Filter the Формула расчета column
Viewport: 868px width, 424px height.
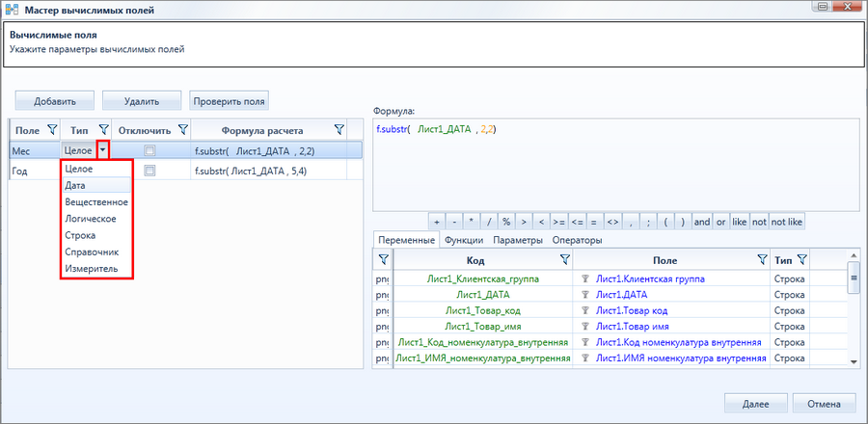(x=339, y=130)
